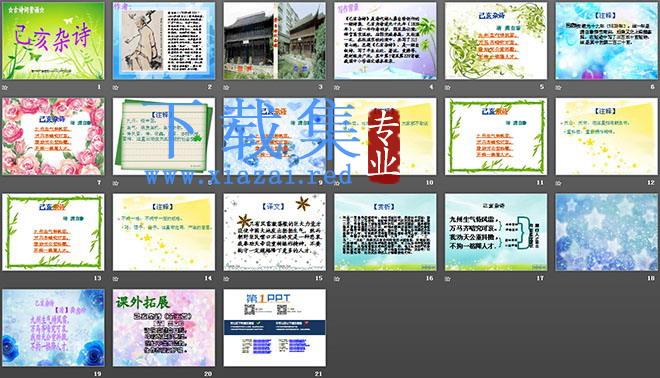
Task: Select slide 1 titled 己亥杂诗
Action: click(x=53, y=41)
